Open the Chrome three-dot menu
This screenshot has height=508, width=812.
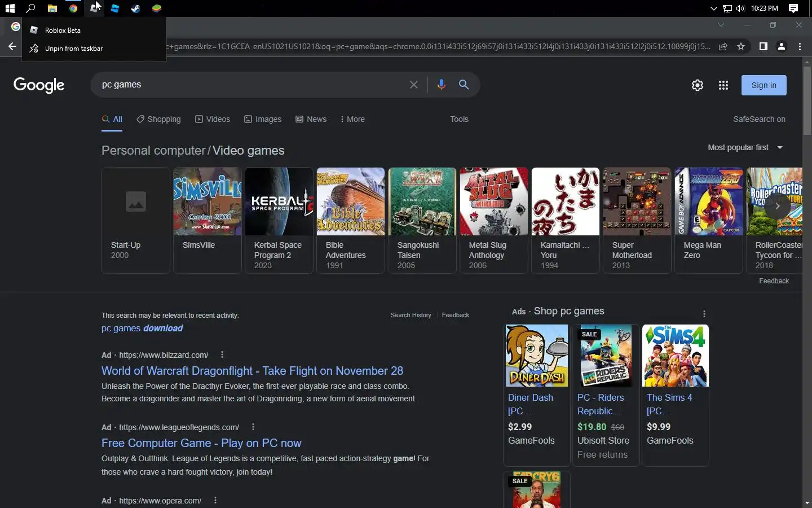click(800, 47)
